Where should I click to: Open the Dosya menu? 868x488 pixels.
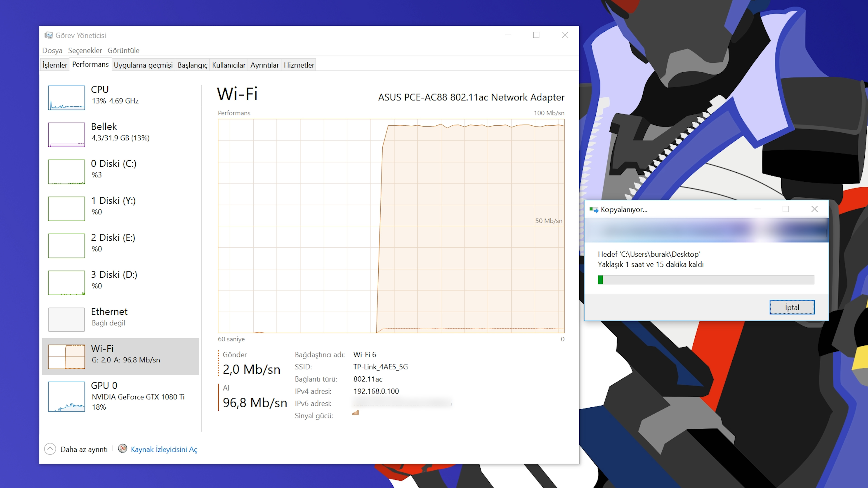click(x=52, y=51)
